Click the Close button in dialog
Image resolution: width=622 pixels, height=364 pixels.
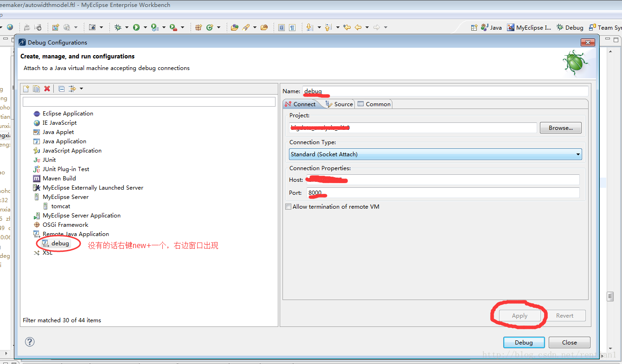coord(569,343)
